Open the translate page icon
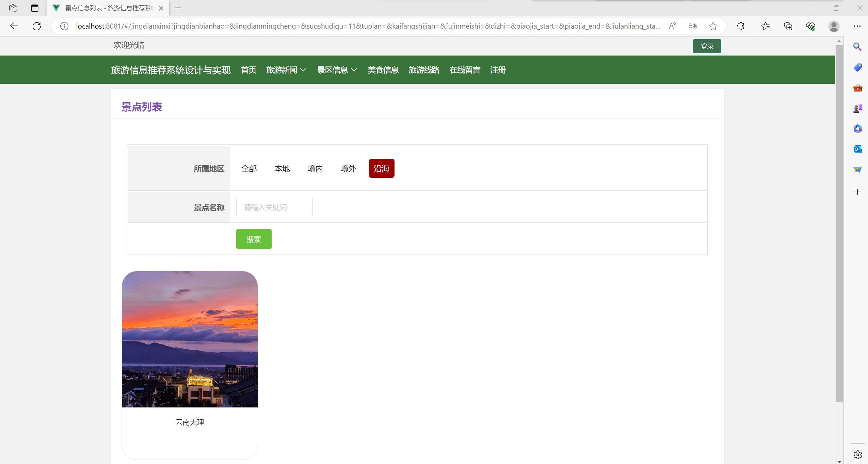 point(693,26)
